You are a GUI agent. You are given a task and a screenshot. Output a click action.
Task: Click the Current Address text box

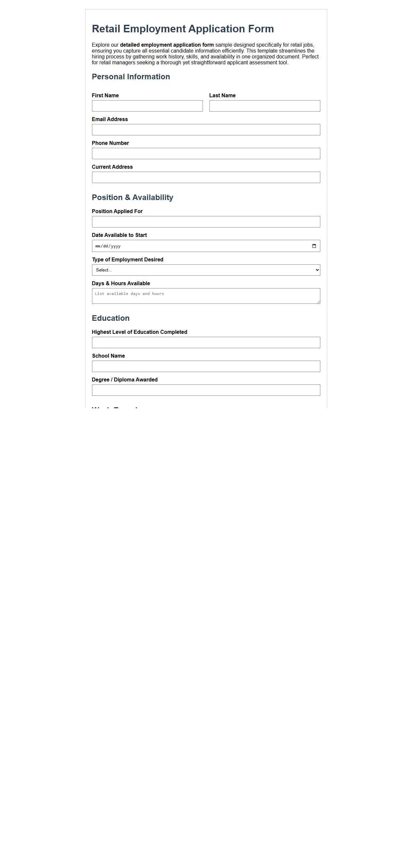206,178
